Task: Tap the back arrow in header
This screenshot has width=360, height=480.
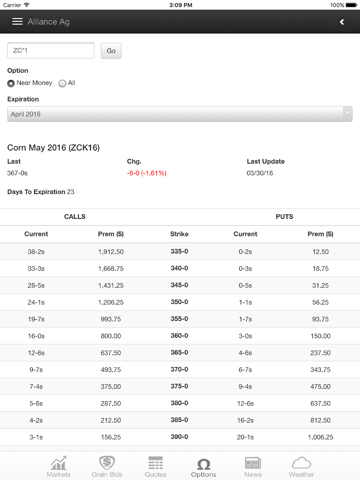Action: coord(342,22)
